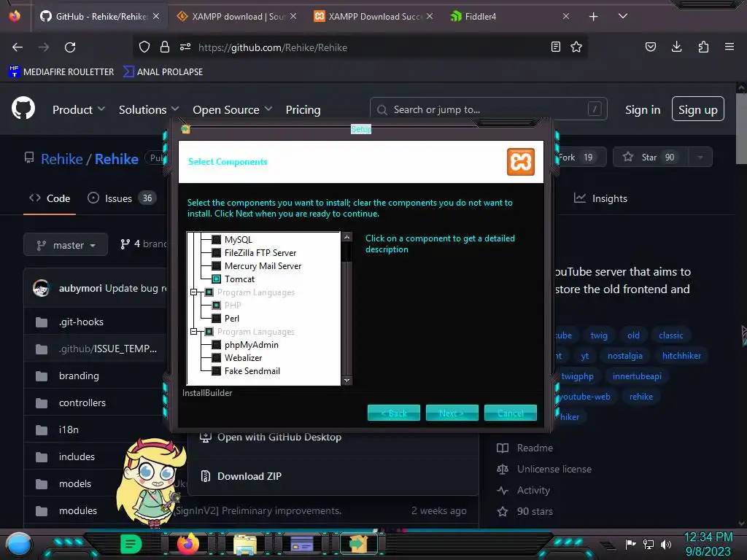
Task: Click the green notes app taskbar icon
Action: pos(131,543)
